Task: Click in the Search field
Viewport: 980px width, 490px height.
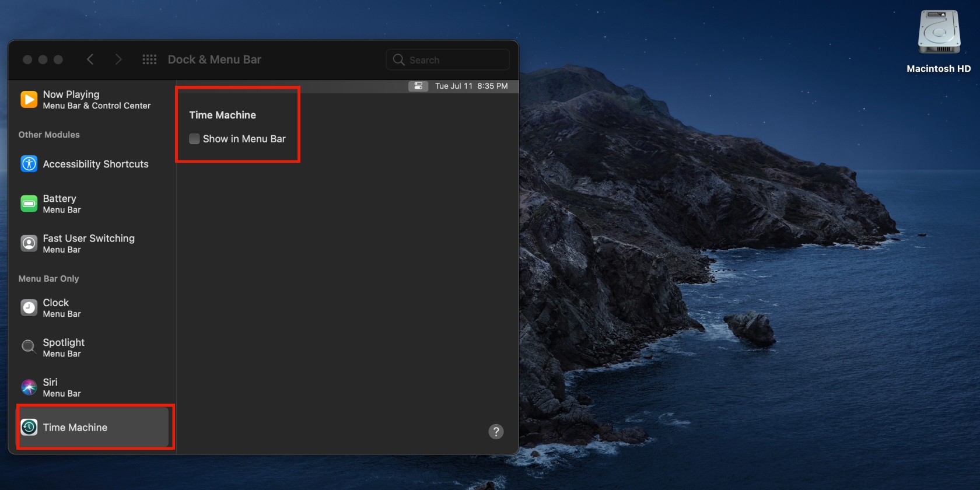Action: (448, 60)
